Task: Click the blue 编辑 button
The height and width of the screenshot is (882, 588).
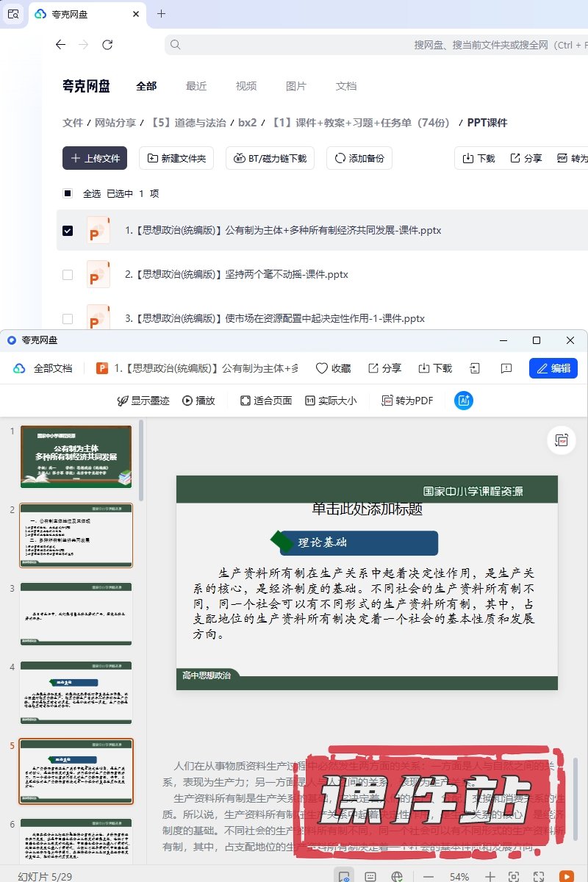Action: [x=553, y=368]
